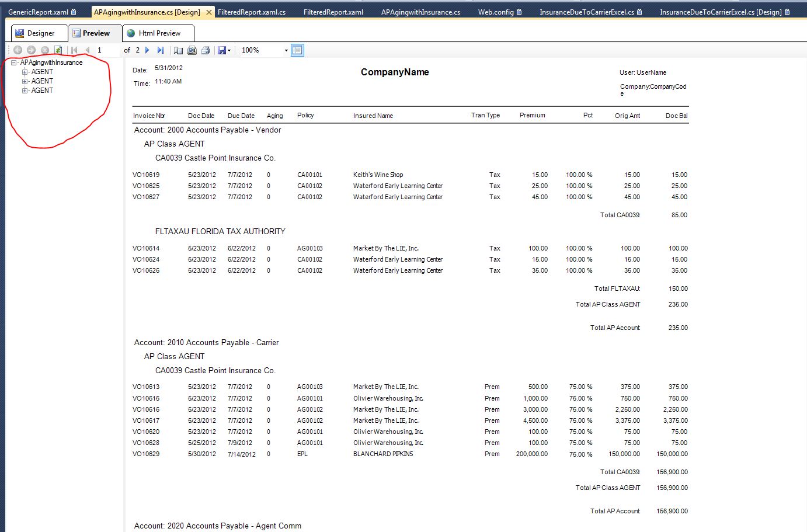Select the second AGENT tree item
Viewport: 807px width, 532px height.
click(42, 81)
